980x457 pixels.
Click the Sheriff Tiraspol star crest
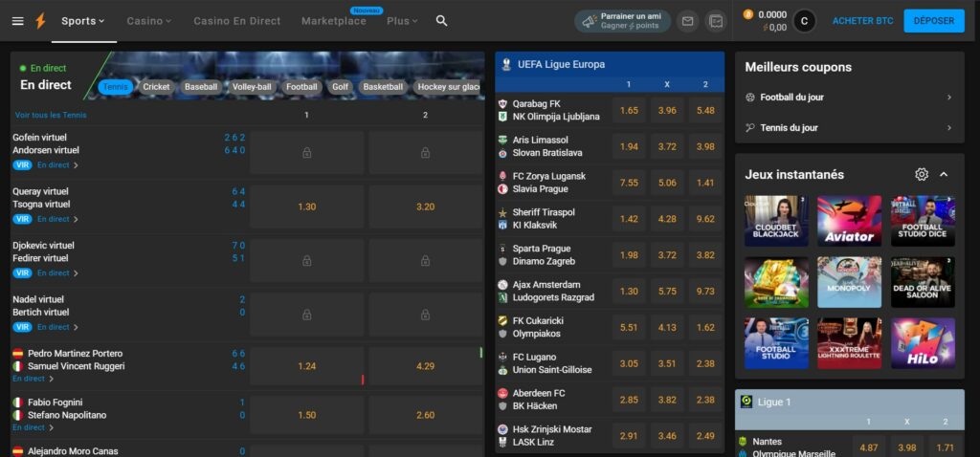coord(502,212)
